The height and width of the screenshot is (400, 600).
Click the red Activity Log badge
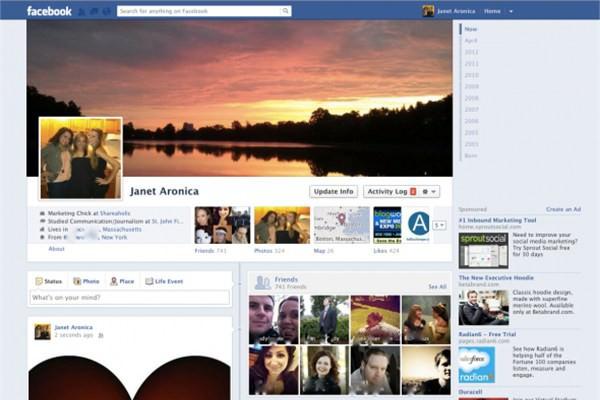[413, 191]
